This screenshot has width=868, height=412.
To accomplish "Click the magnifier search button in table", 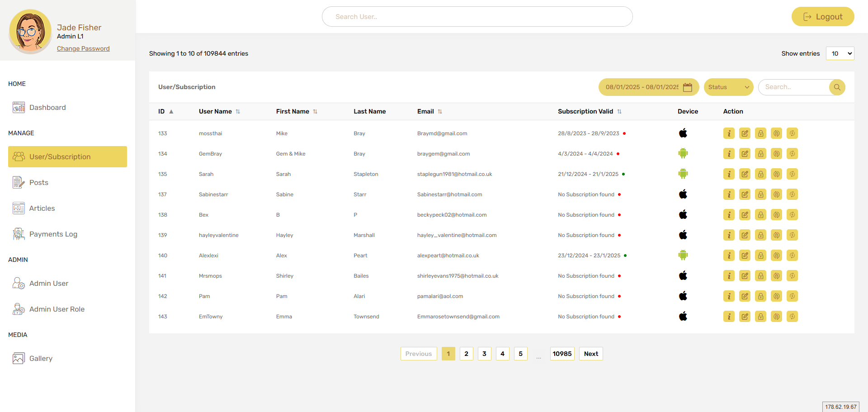I will (837, 87).
